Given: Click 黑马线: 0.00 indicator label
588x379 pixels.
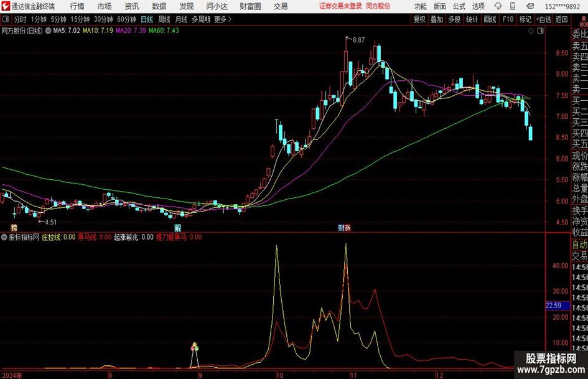Looking at the screenshot, I should coord(95,237).
